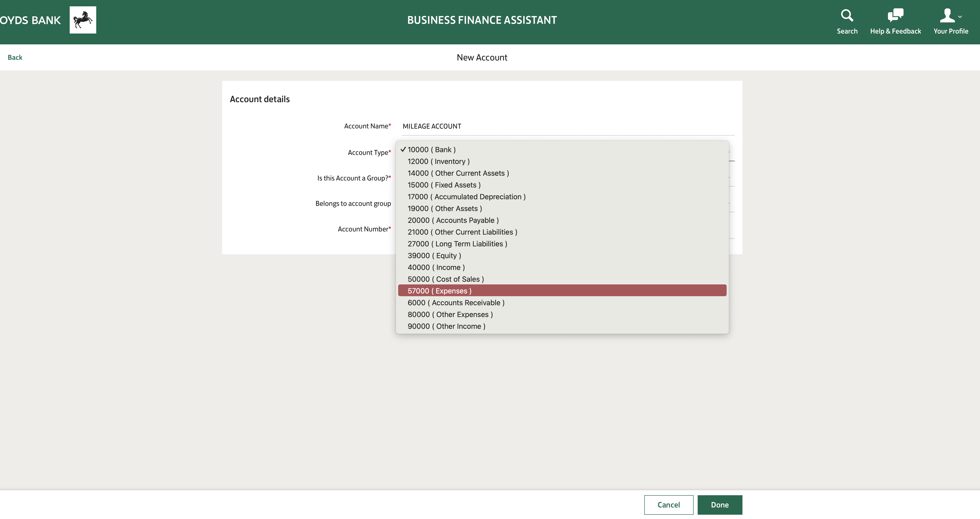The image size is (980, 519).
Task: Click the Done button
Action: (720, 505)
